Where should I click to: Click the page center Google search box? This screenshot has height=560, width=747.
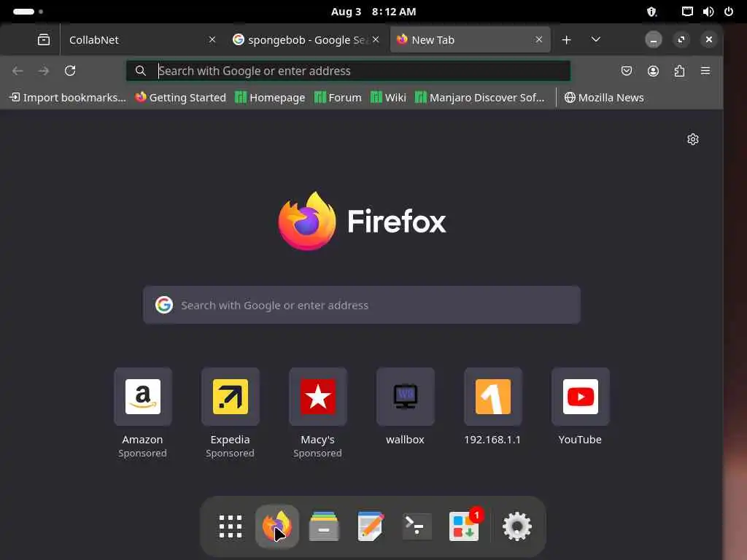362,305
